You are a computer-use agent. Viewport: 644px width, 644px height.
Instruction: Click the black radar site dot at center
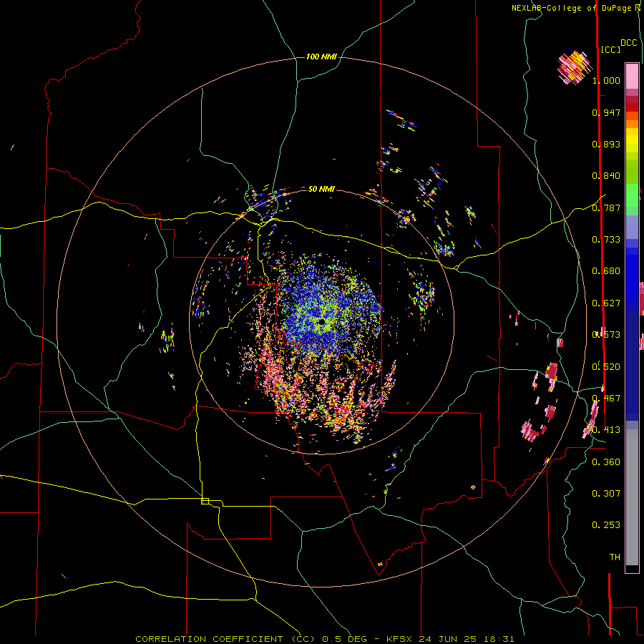pyautogui.click(x=321, y=322)
